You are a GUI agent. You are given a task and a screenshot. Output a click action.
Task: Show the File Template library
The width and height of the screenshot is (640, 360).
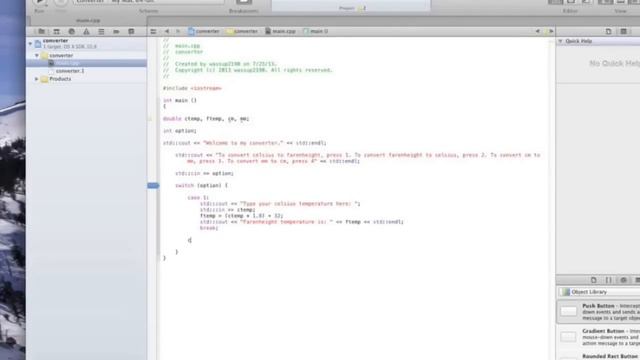593,280
